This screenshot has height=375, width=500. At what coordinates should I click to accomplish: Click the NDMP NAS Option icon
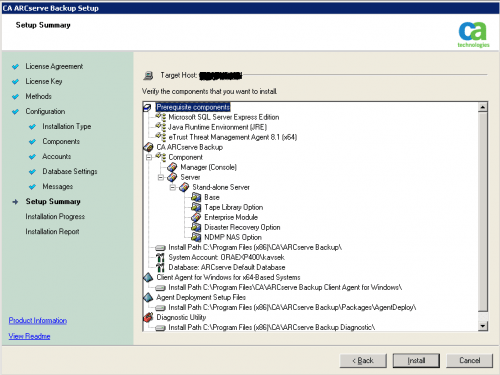click(196, 237)
